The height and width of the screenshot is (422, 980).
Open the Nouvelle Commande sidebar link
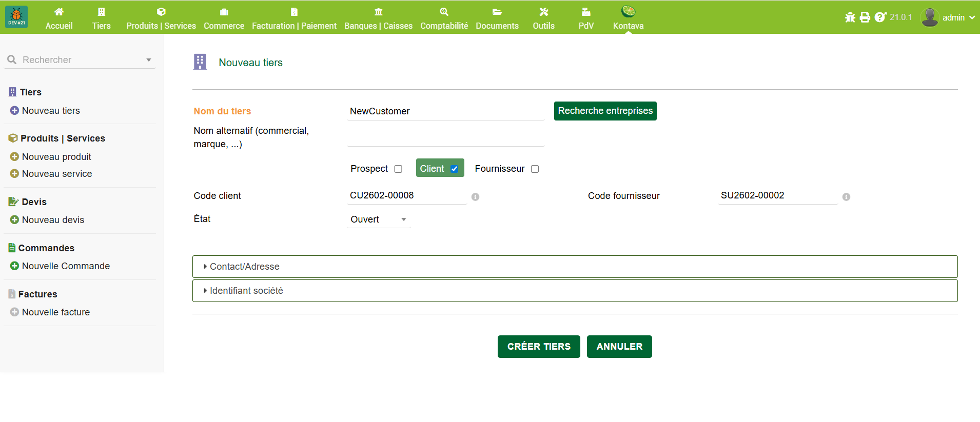pyautogui.click(x=66, y=266)
